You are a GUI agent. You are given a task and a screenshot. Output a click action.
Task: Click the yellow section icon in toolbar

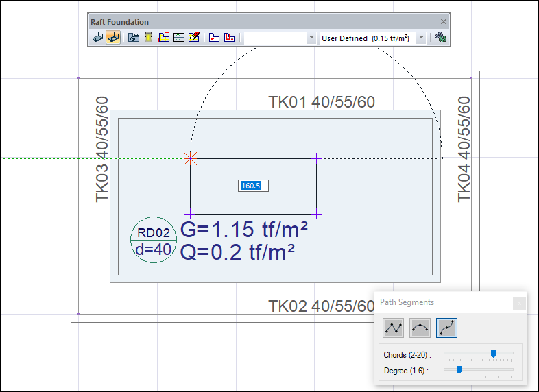click(148, 38)
